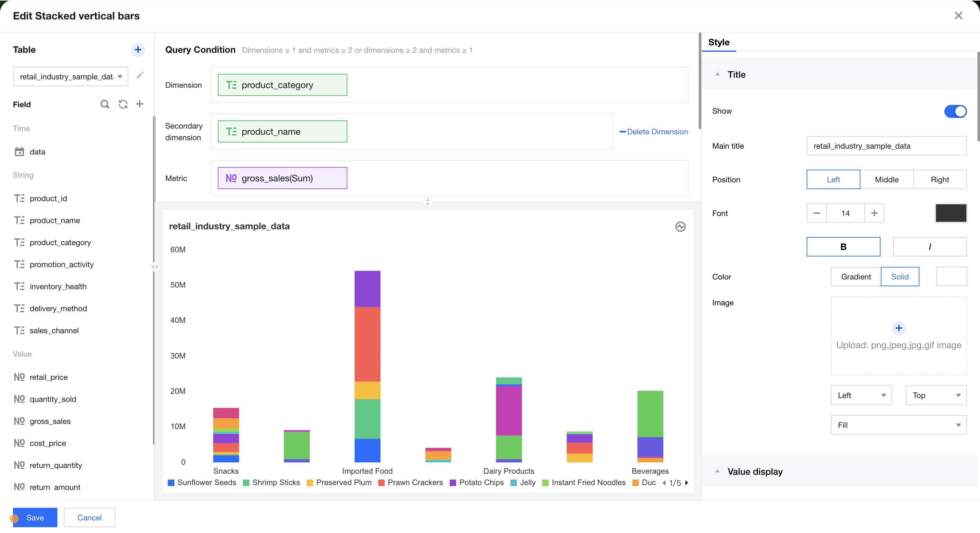The height and width of the screenshot is (533, 980).
Task: Click the add table plus icon
Action: [138, 50]
